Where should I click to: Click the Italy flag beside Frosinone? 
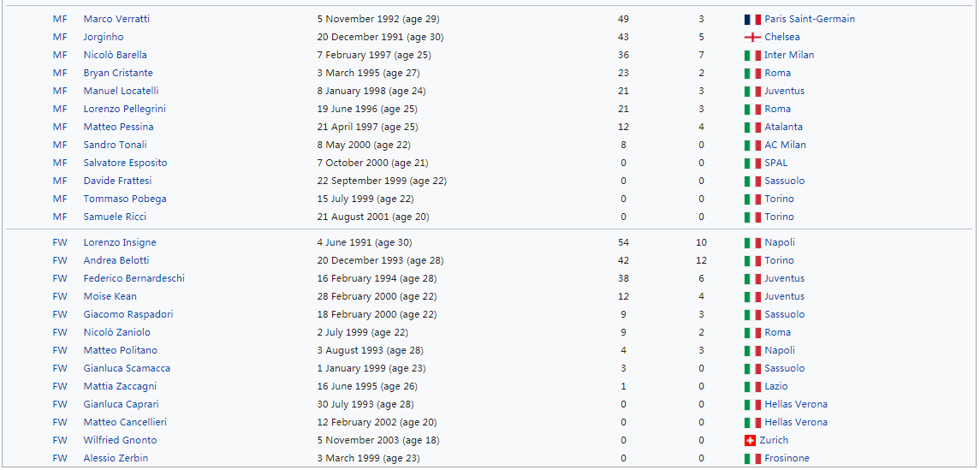(752, 459)
